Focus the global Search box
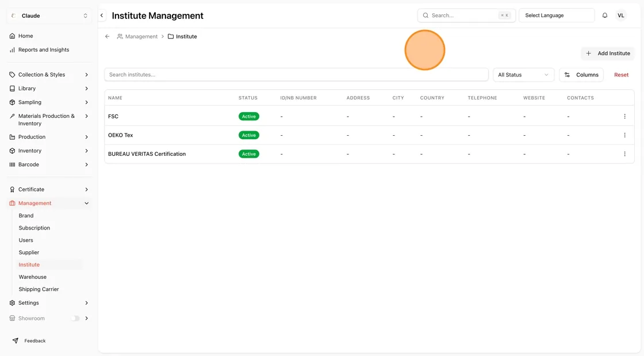The image size is (644, 356). click(x=466, y=16)
